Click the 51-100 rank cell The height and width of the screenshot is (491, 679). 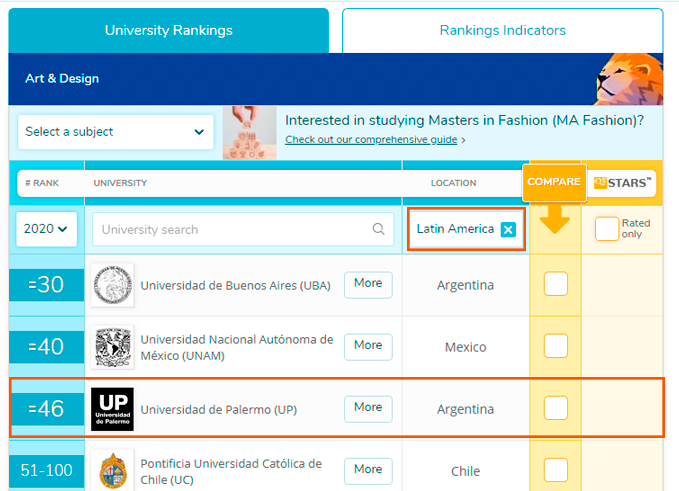(x=46, y=471)
